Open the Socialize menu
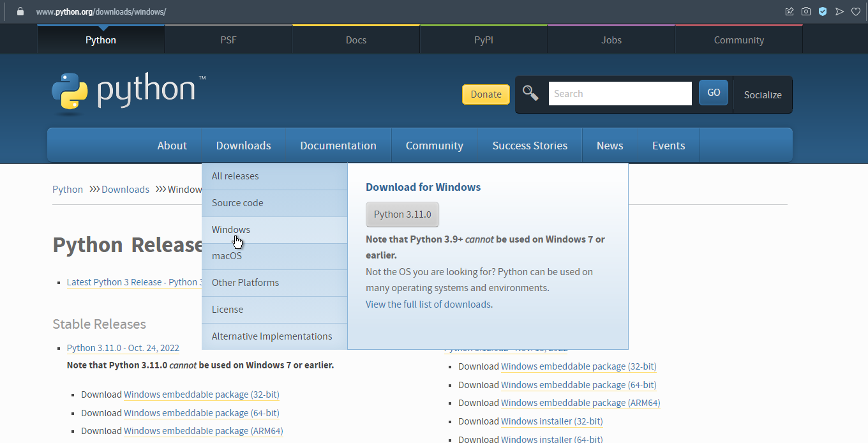This screenshot has height=443, width=868. coord(763,94)
